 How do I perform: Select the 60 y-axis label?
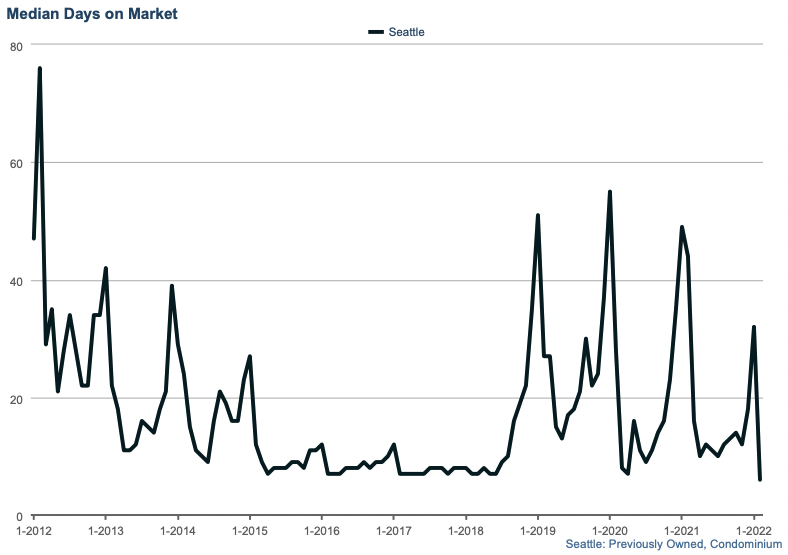click(16, 163)
